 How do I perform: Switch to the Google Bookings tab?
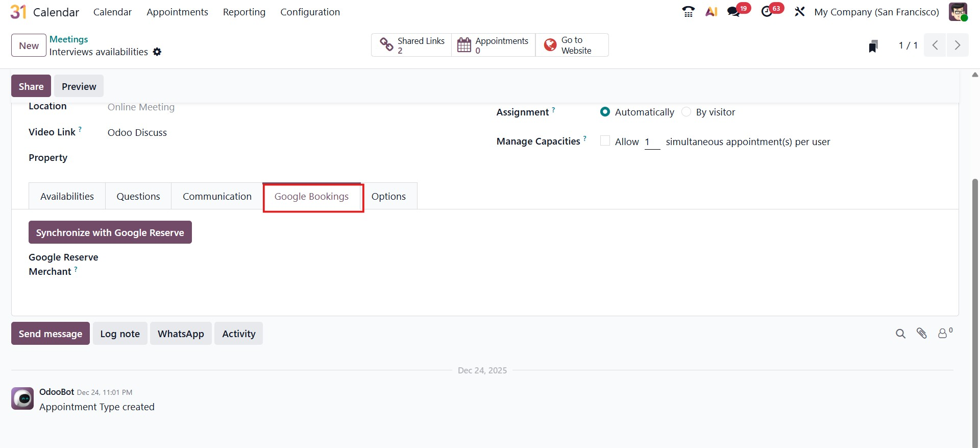[x=311, y=196]
